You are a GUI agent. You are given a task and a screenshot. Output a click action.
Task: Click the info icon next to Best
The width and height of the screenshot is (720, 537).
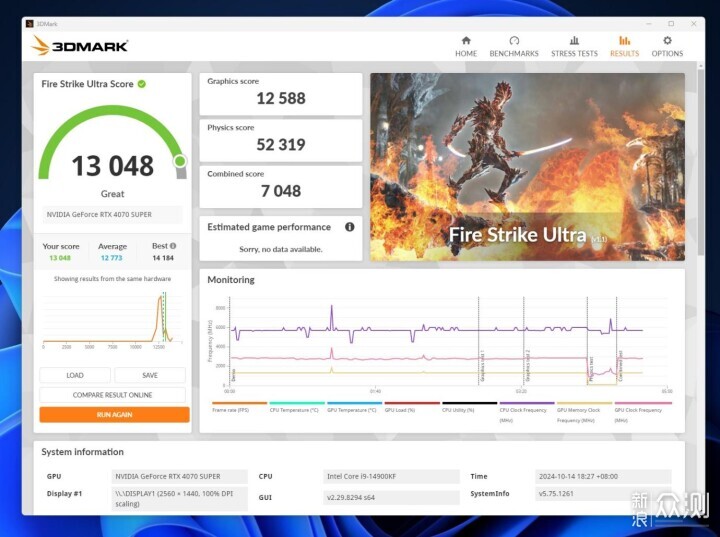(173, 246)
